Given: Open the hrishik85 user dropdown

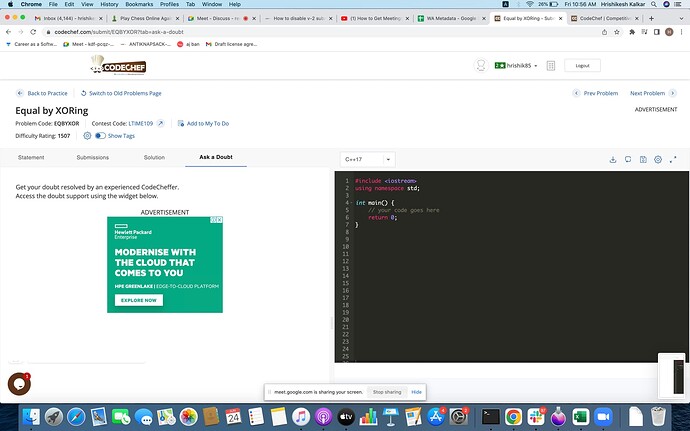Looking at the screenshot, I should (x=516, y=66).
